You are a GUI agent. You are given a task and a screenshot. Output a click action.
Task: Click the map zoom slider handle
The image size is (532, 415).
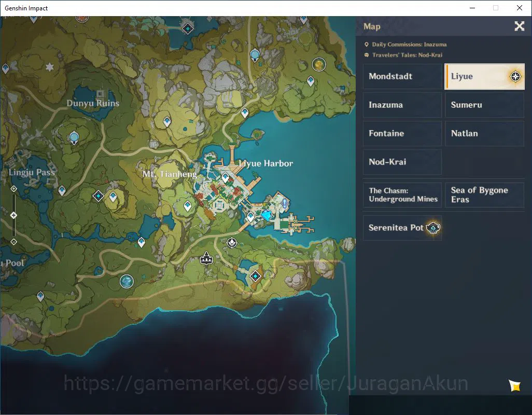coord(13,215)
